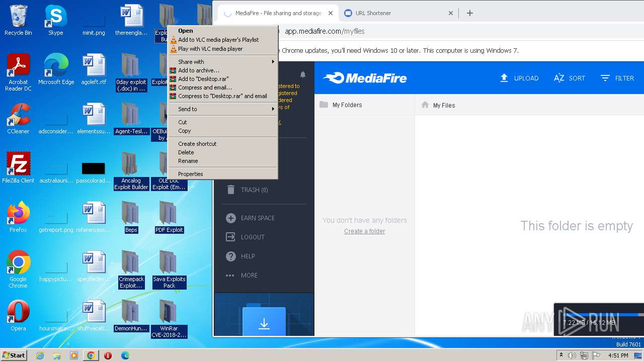This screenshot has height=362, width=644.
Task: Click LOGOUT in the MediaFire sidebar
Action: tap(246, 237)
